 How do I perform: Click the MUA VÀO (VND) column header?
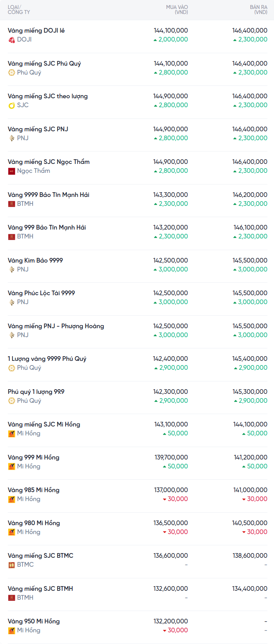click(x=177, y=10)
